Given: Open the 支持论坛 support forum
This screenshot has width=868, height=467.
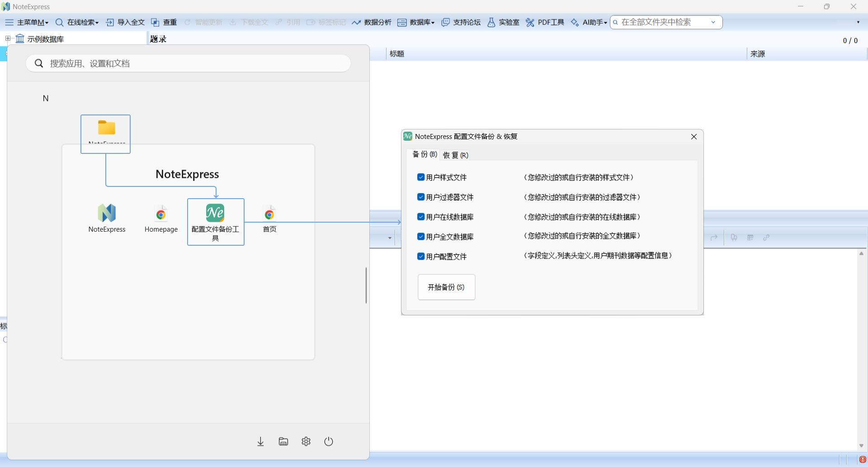Looking at the screenshot, I should tap(461, 22).
